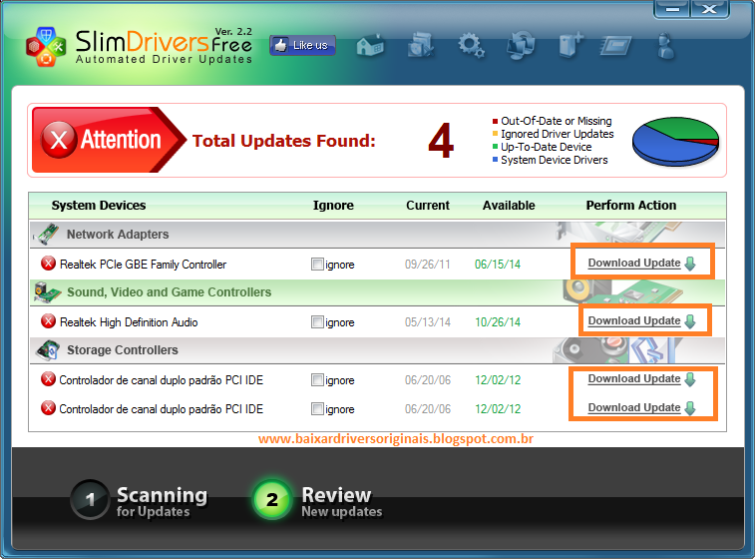Image resolution: width=756 pixels, height=559 pixels.
Task: Open the Support headset person icon
Action: pos(666,46)
